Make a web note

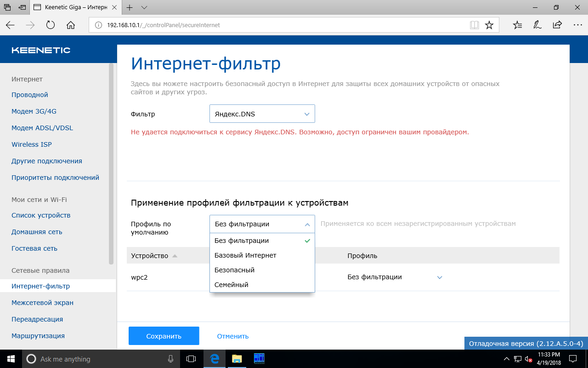[537, 25]
